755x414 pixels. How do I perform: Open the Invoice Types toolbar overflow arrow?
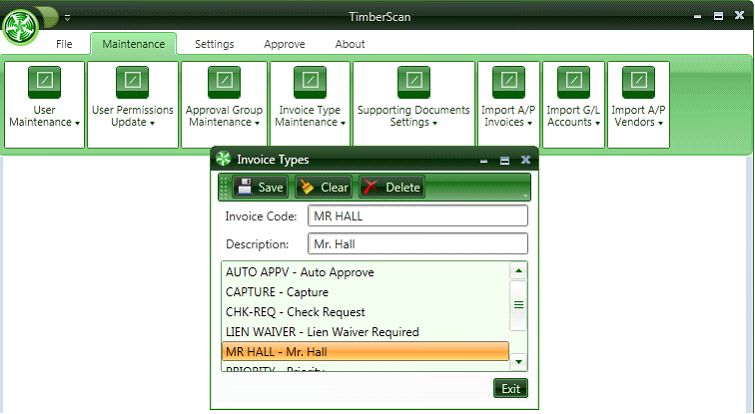point(525,195)
